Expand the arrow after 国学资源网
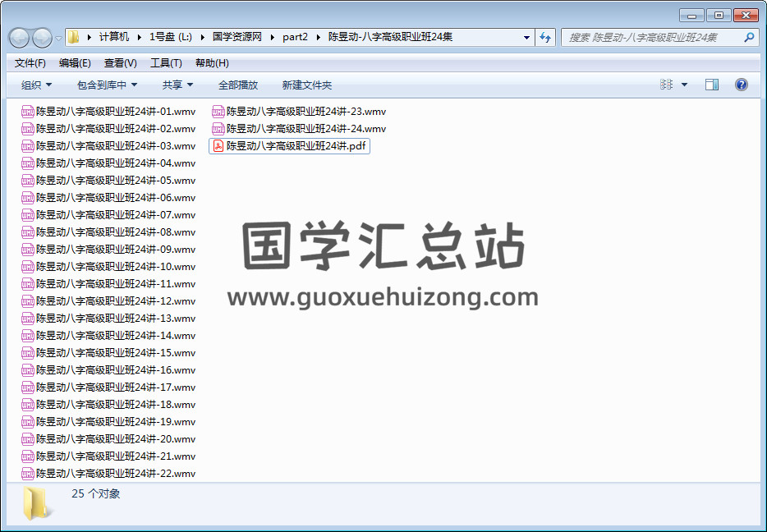The image size is (767, 532). [x=273, y=37]
